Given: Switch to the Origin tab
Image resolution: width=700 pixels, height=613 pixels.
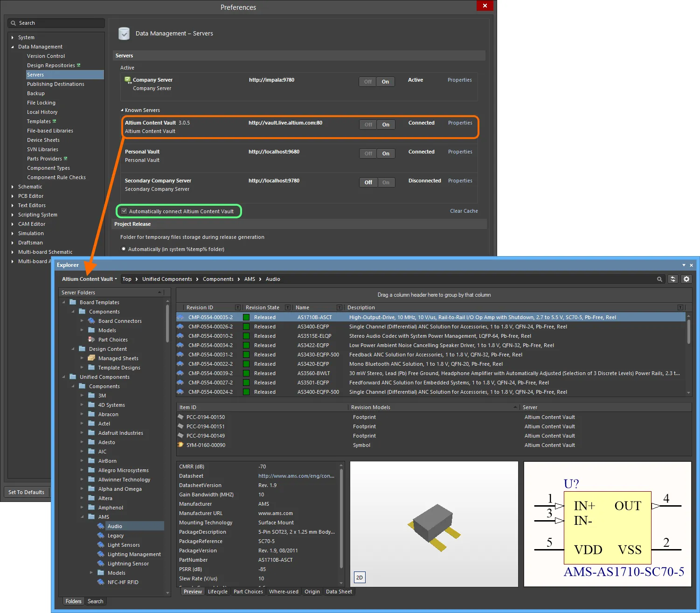Looking at the screenshot, I should pos(312,592).
